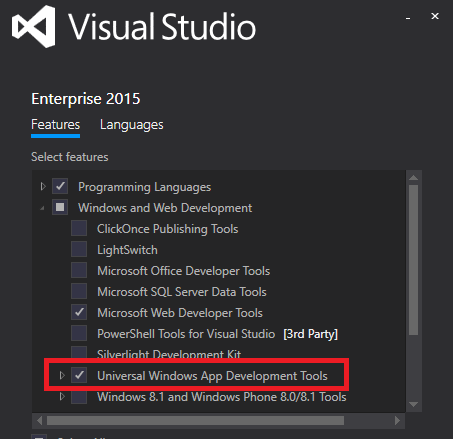Expand Windows 8.1 and Windows Phone Tools
The image size is (453, 439).
point(62,396)
